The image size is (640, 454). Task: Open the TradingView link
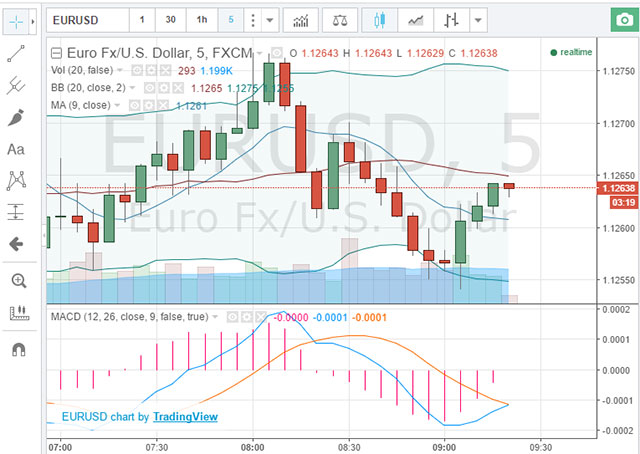point(185,417)
